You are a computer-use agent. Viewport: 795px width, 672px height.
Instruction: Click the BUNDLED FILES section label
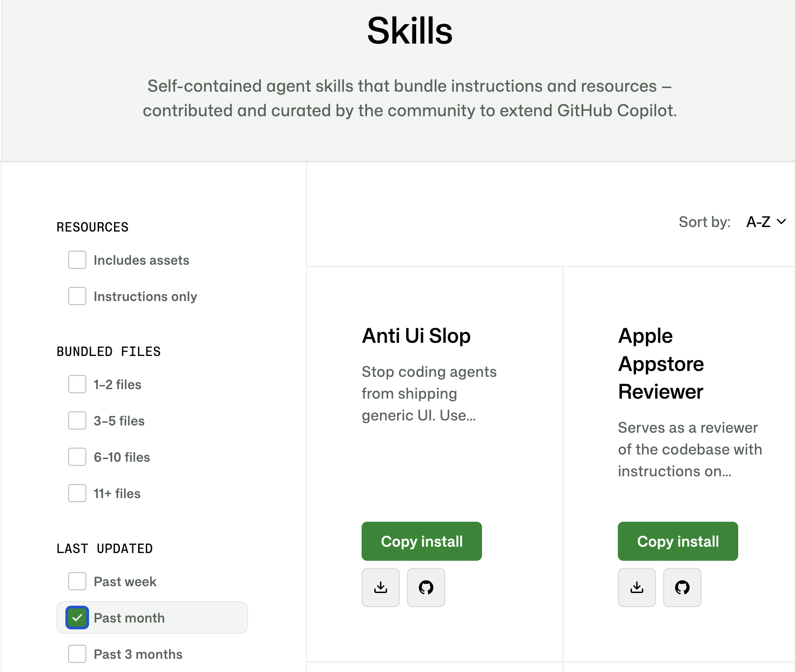click(109, 351)
